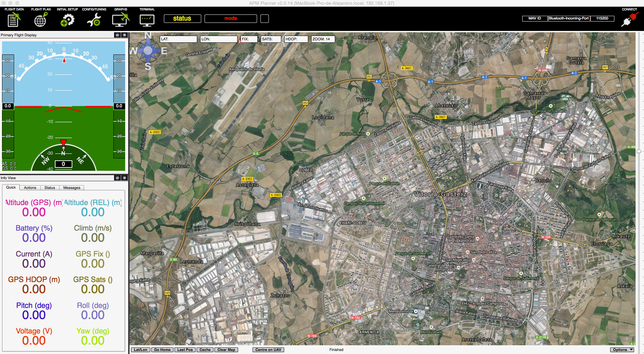Click the Connect plug icon
Screen dimensions: 644x354
pos(629,19)
